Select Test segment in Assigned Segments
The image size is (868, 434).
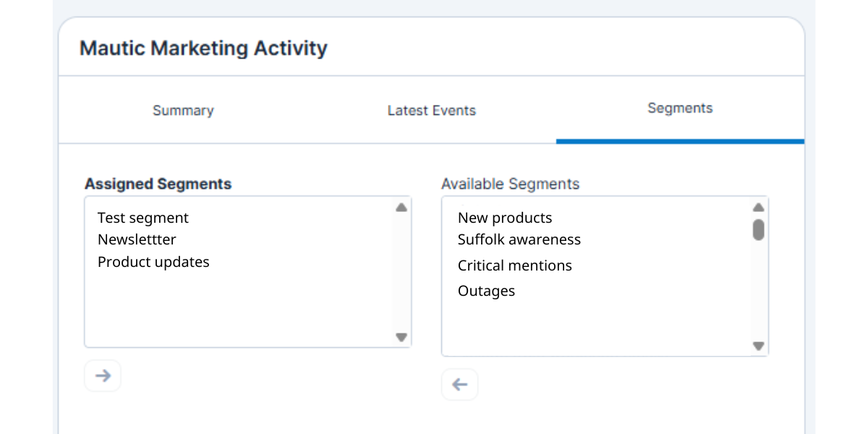tap(143, 218)
